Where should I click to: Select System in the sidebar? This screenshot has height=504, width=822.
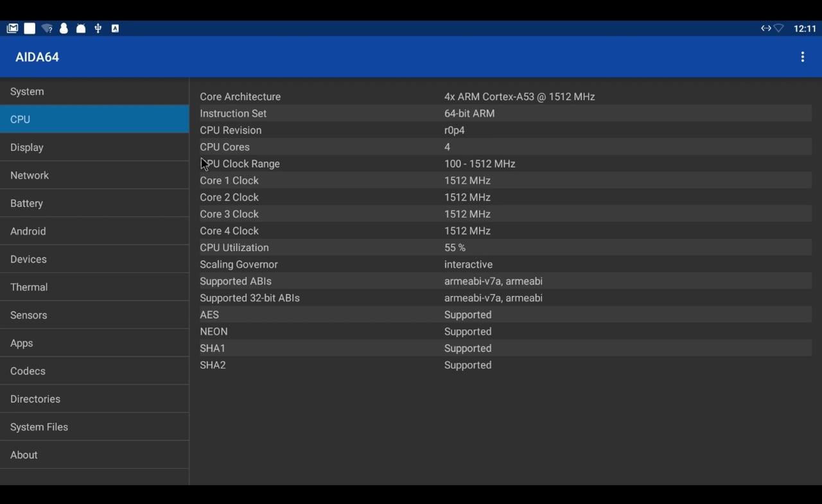94,92
